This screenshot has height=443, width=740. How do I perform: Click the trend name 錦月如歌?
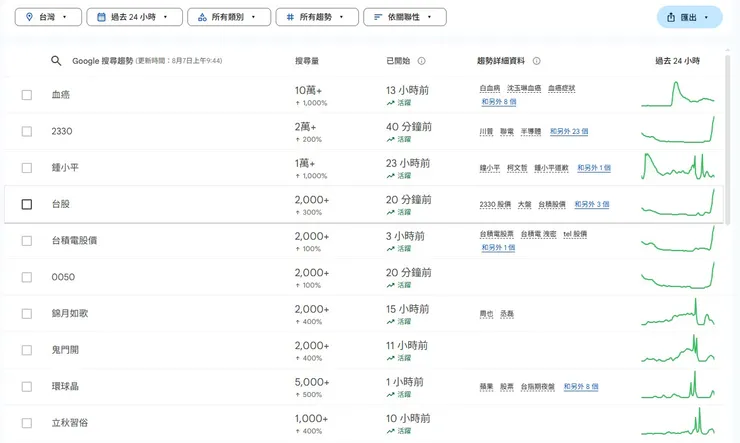click(70, 313)
